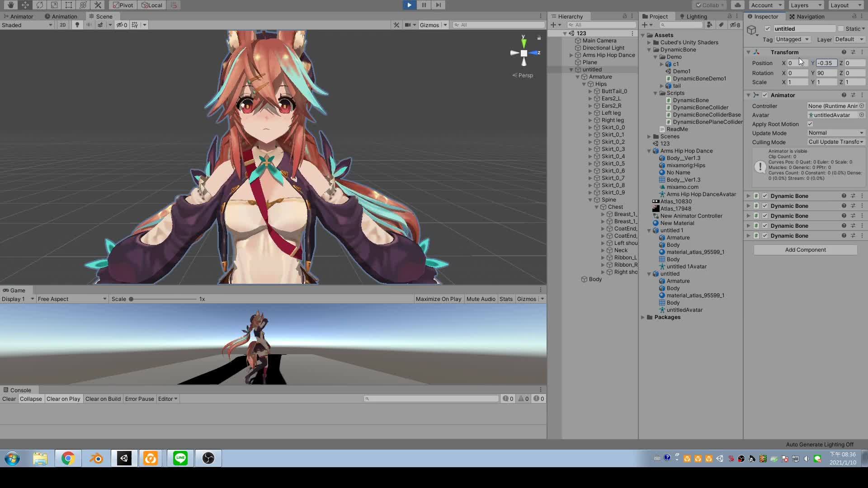Open the Culling Mode dropdown

coord(836,142)
